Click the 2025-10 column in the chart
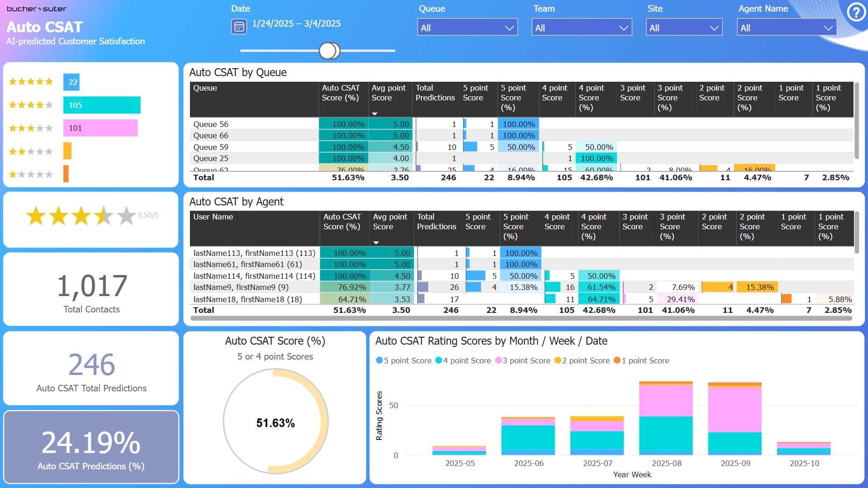The image size is (868, 488). coord(804,448)
